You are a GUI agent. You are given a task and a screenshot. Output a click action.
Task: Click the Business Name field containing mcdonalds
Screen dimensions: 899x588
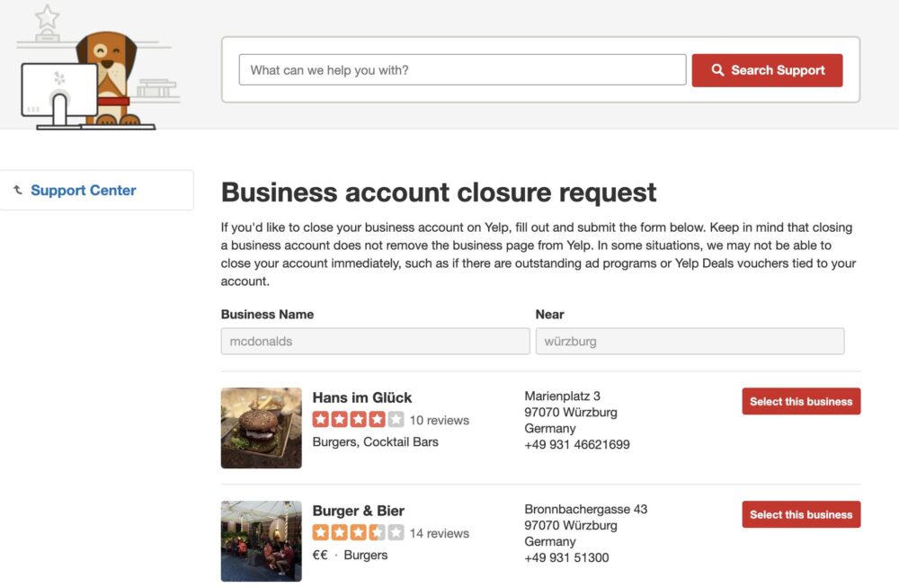click(375, 342)
